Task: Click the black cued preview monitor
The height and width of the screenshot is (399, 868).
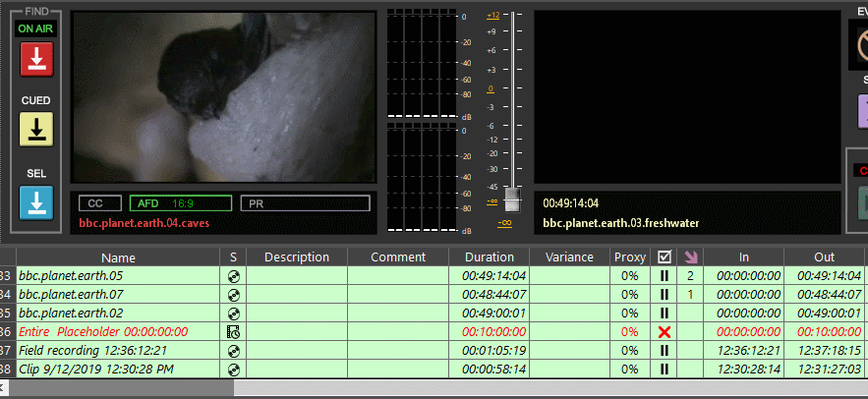Action: tap(687, 97)
